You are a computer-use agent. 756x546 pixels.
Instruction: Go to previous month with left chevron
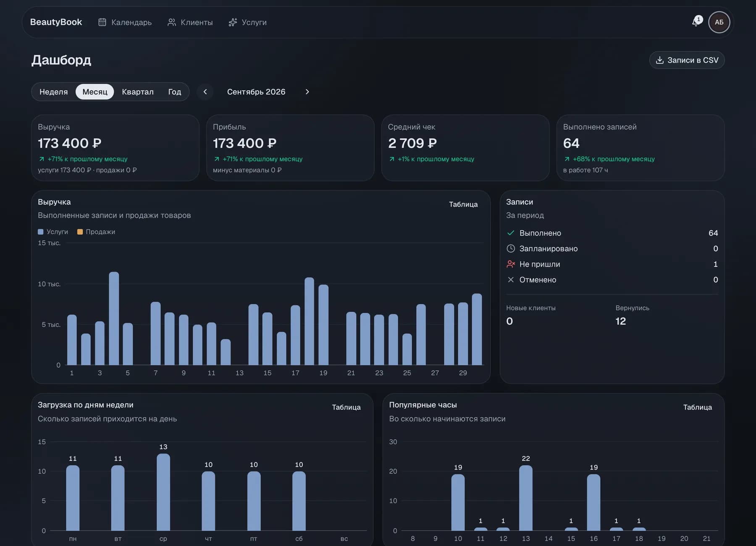[x=205, y=92]
